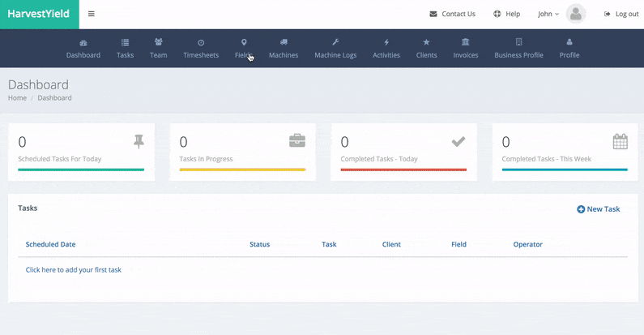Click the Machines truck icon

(x=284, y=42)
